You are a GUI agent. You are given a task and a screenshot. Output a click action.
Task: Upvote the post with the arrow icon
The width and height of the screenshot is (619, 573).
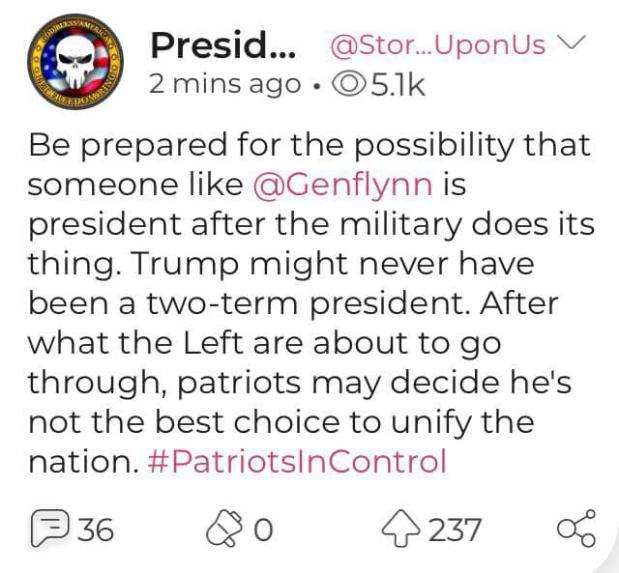(x=401, y=528)
